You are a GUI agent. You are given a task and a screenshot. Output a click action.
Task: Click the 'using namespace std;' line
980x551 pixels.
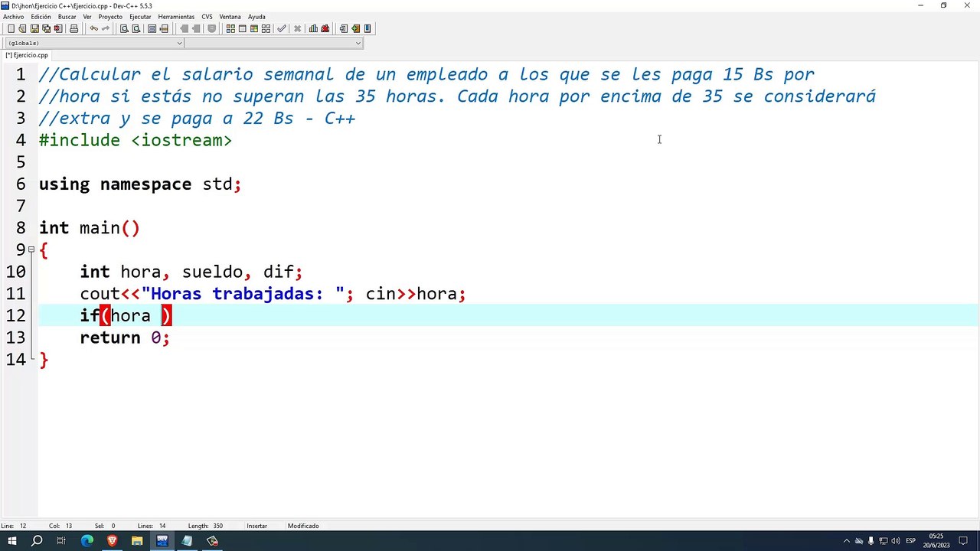[x=140, y=184]
